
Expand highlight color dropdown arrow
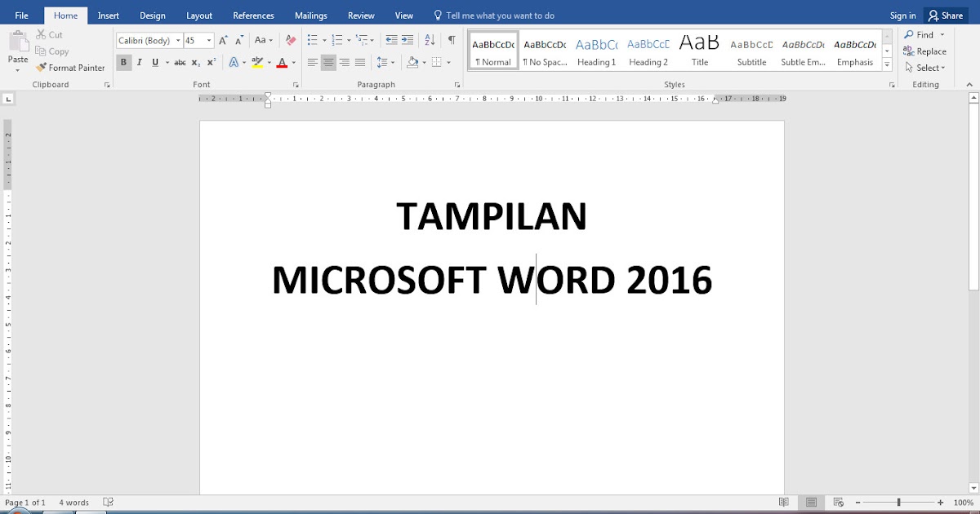coord(269,63)
